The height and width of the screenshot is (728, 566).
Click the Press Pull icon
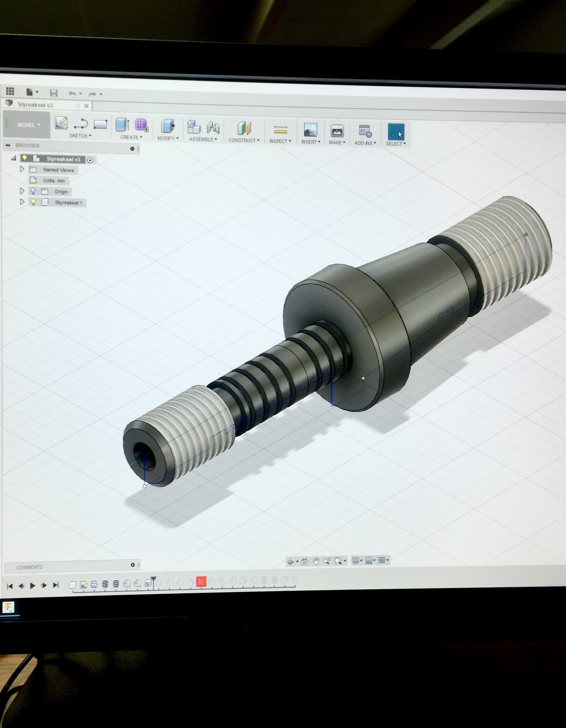click(168, 126)
